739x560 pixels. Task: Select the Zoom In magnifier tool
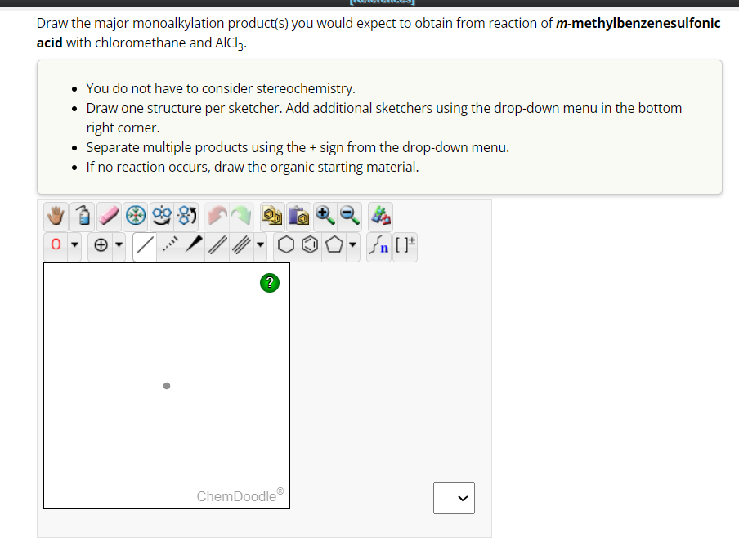click(325, 215)
